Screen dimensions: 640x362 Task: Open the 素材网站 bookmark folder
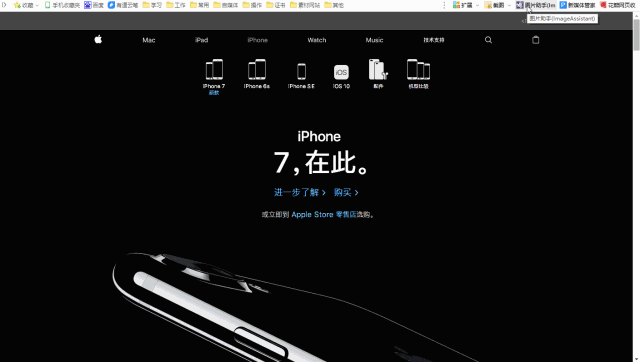click(305, 5)
